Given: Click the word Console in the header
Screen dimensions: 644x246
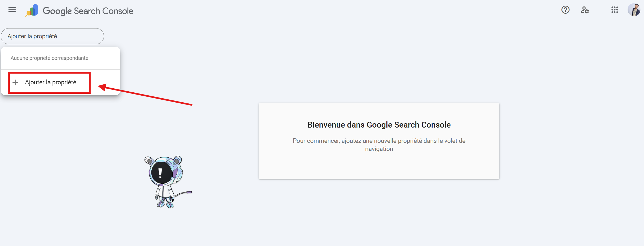Looking at the screenshot, I should click(118, 11).
